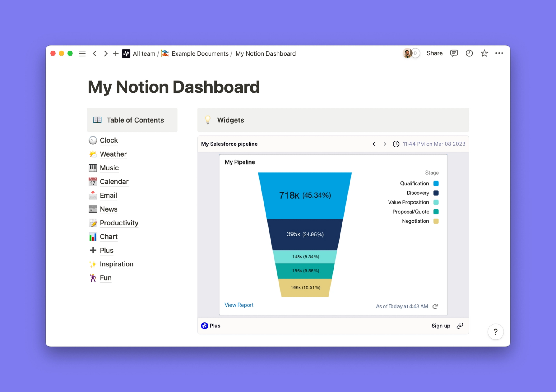Go forward with the toolbar right arrow
Image resolution: width=556 pixels, height=392 pixels.
tap(106, 53)
